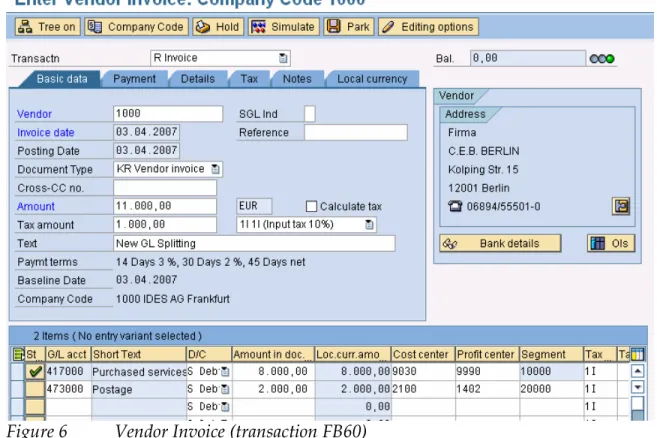Viewport: 657px width, 438px height.
Task: Click the Reference input field
Action: pyautogui.click(x=356, y=132)
